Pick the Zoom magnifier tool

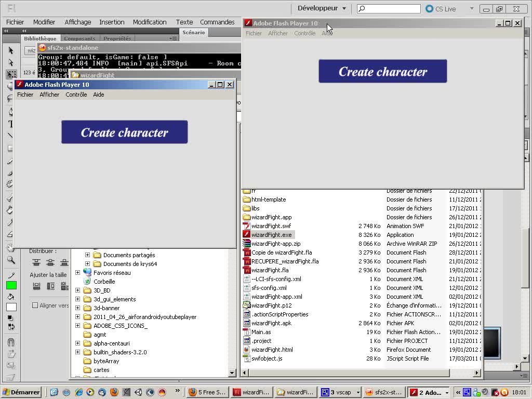pos(11,260)
